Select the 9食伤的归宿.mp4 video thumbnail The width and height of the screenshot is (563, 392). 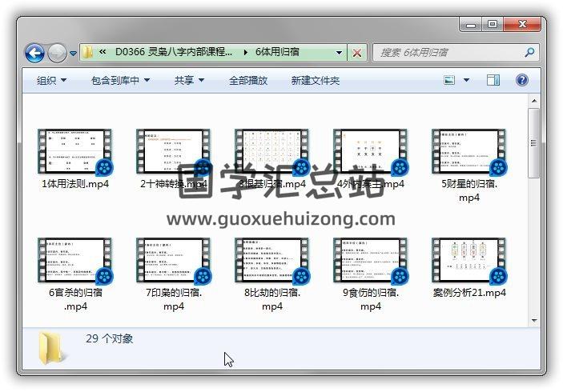pyautogui.click(x=371, y=260)
